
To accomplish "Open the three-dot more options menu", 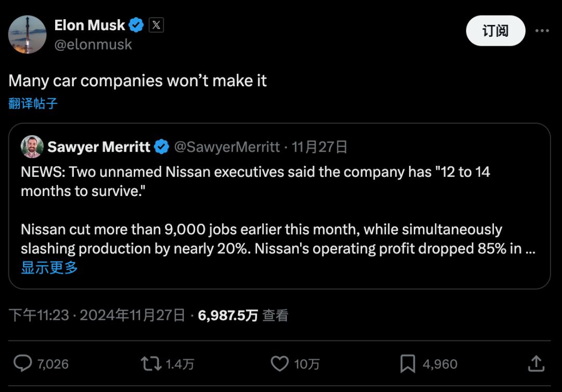I will [542, 31].
